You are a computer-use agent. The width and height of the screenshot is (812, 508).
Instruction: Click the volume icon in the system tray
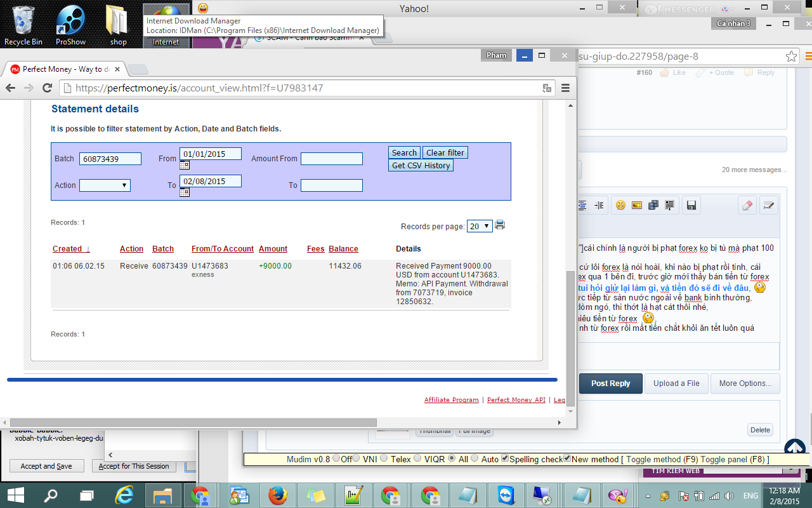[x=728, y=495]
